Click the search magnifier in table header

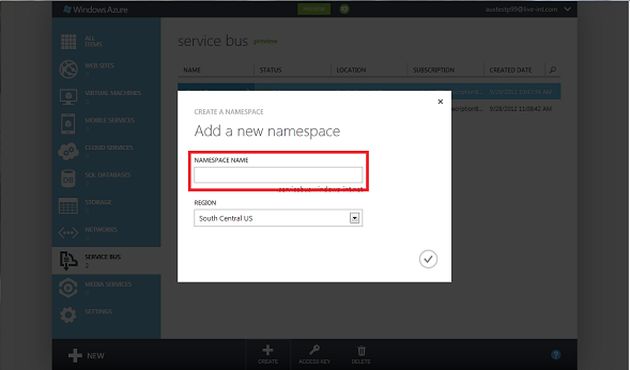pyautogui.click(x=553, y=70)
